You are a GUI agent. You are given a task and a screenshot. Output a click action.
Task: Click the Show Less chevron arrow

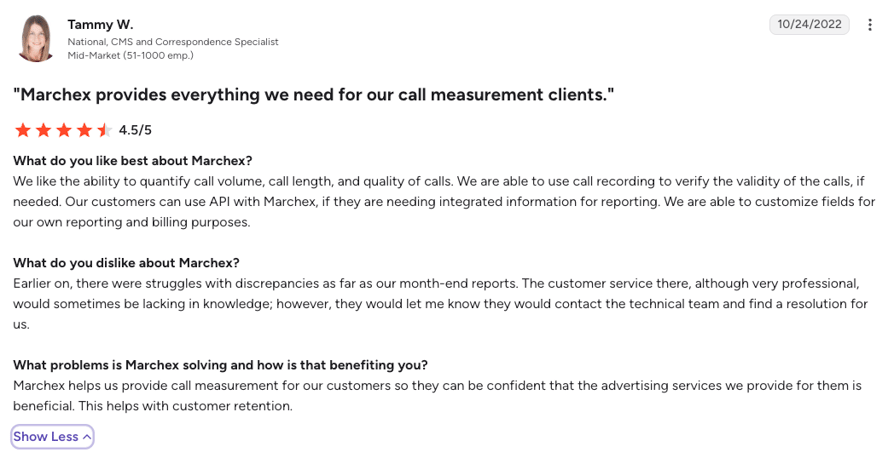[x=87, y=437]
